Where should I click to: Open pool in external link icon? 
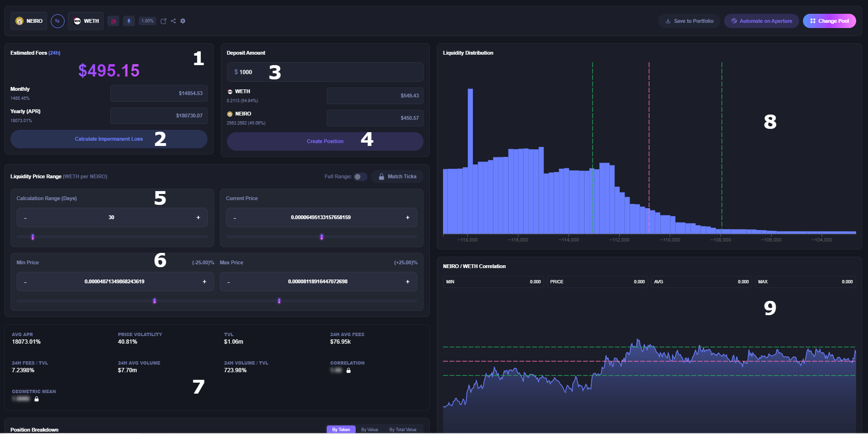(x=163, y=21)
